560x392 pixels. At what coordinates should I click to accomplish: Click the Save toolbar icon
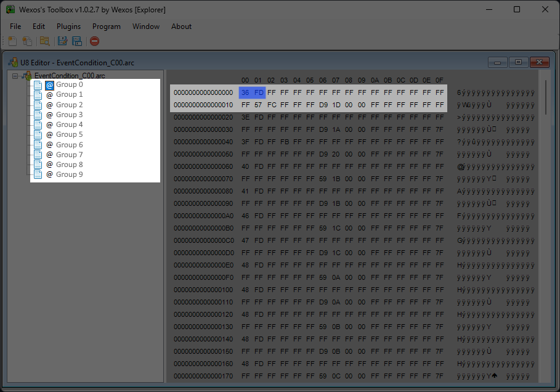click(62, 41)
